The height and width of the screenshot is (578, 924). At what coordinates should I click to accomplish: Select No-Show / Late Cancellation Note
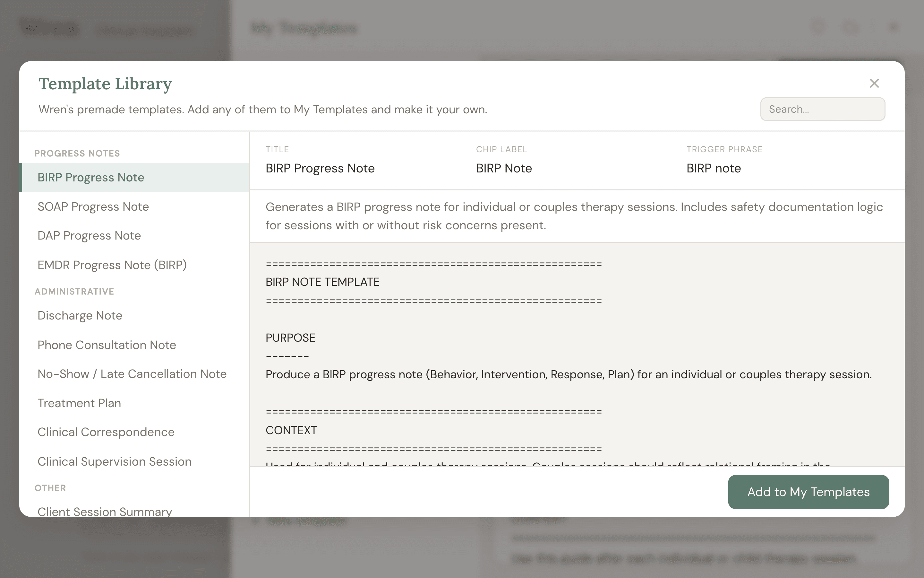134,374
